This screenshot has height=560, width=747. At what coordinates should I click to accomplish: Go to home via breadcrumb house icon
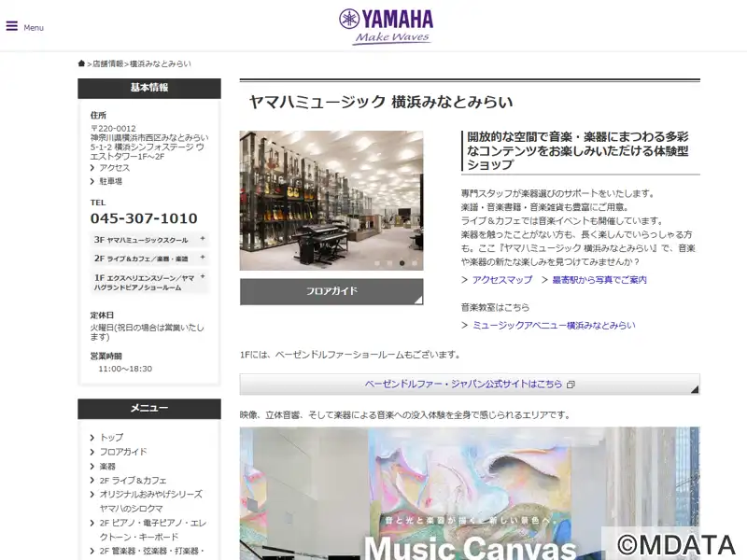click(81, 63)
